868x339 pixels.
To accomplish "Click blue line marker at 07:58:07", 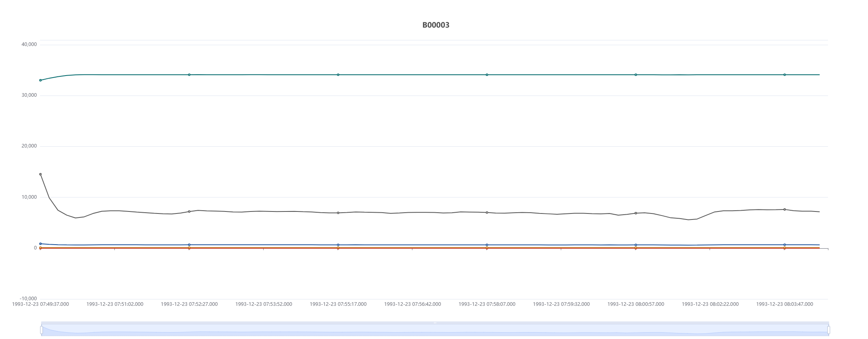I will 487,245.
